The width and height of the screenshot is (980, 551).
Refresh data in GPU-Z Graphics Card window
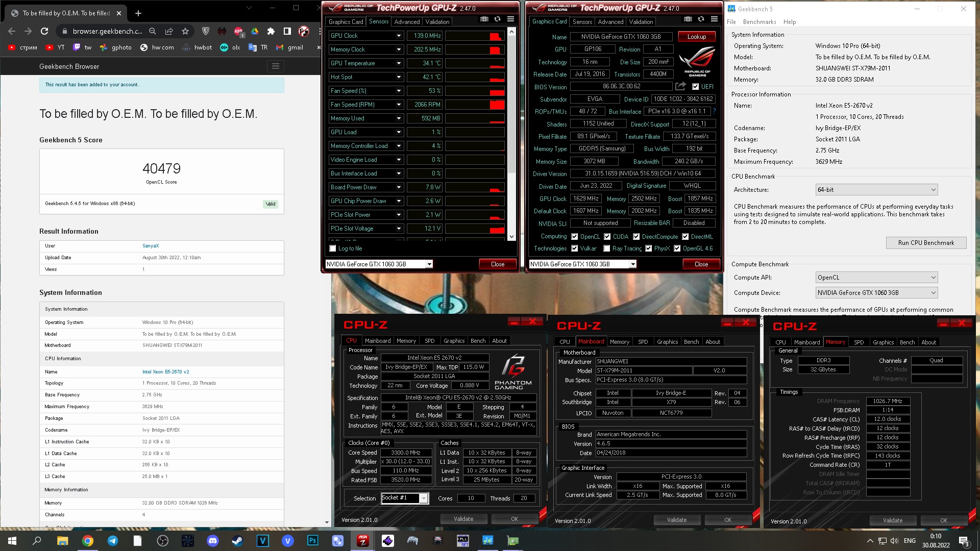(x=701, y=19)
